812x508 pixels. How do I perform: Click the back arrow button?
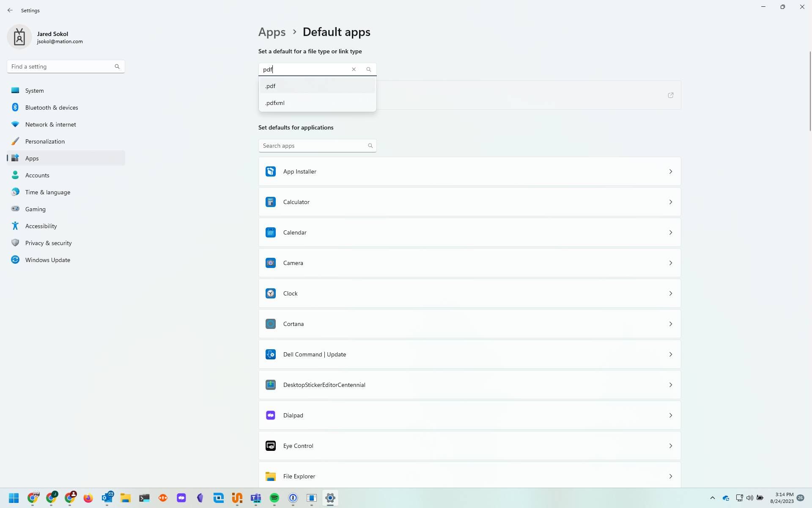click(x=10, y=10)
